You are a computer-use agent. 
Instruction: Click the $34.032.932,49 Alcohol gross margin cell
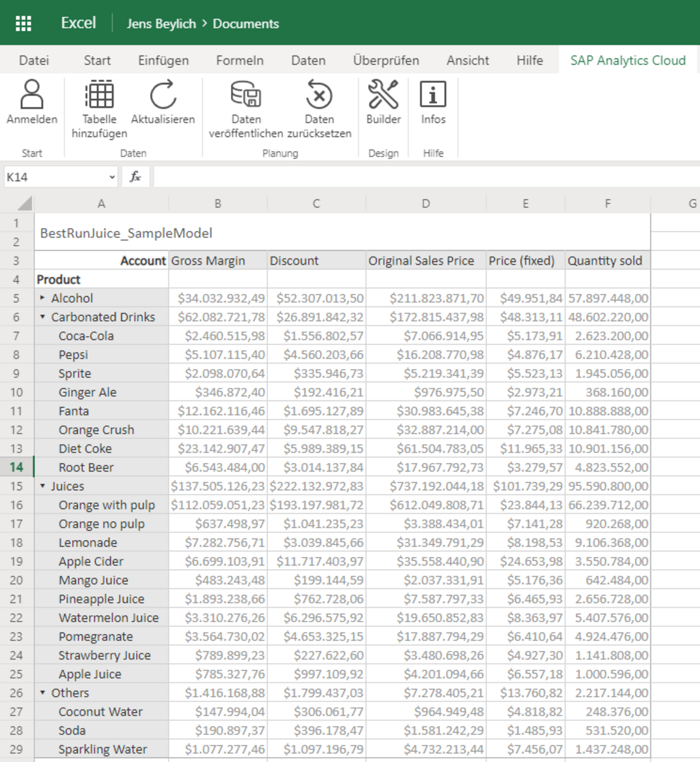pos(218,298)
